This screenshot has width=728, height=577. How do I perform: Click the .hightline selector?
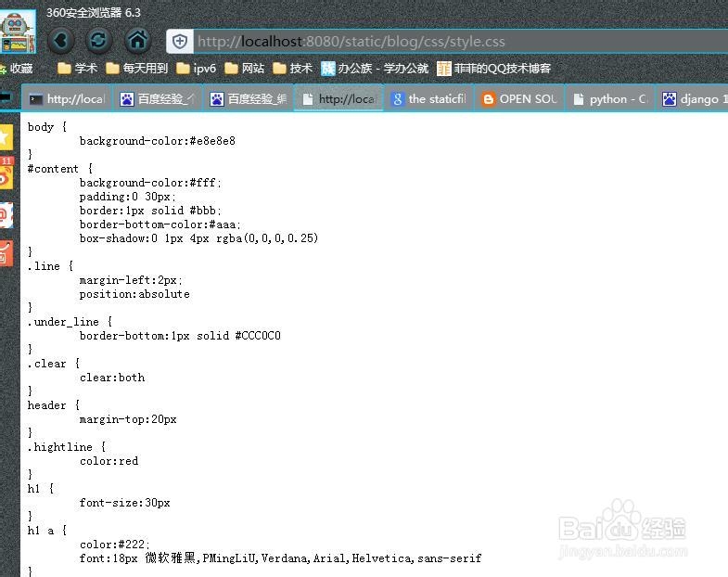(x=67, y=447)
